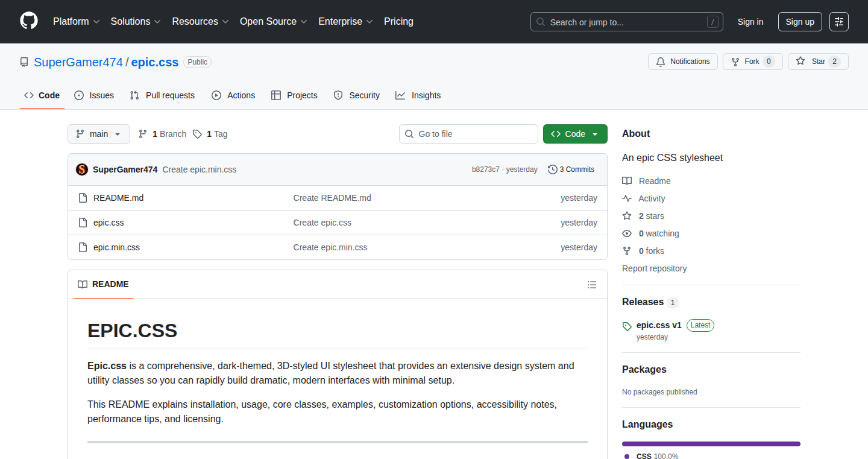This screenshot has height=459, width=868.
Task: Open the README.md file
Action: [119, 198]
